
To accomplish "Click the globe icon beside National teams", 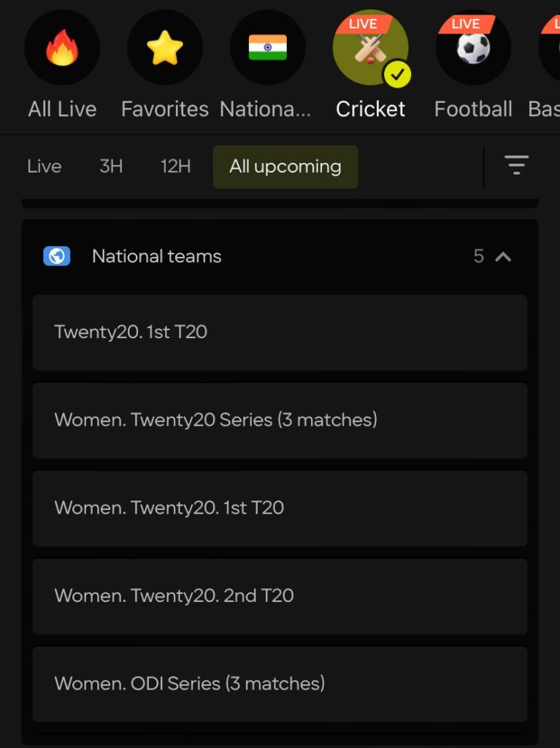I will coord(56,256).
